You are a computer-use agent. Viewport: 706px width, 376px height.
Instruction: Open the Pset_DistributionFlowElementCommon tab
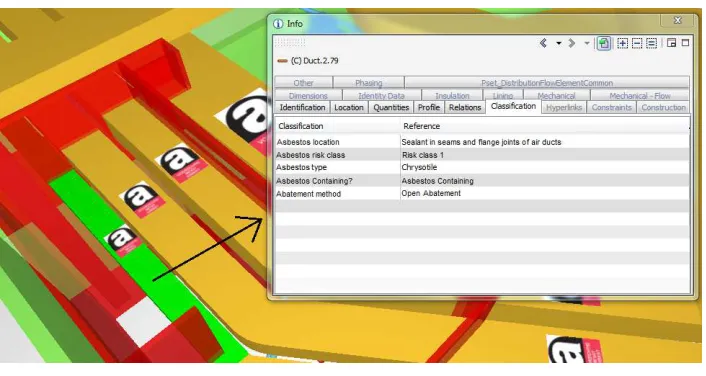[547, 83]
